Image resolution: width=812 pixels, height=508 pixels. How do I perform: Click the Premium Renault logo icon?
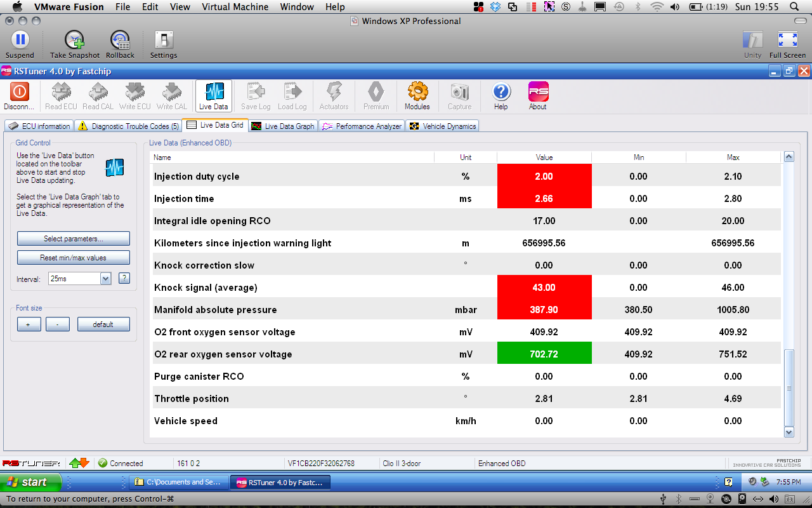coord(376,92)
